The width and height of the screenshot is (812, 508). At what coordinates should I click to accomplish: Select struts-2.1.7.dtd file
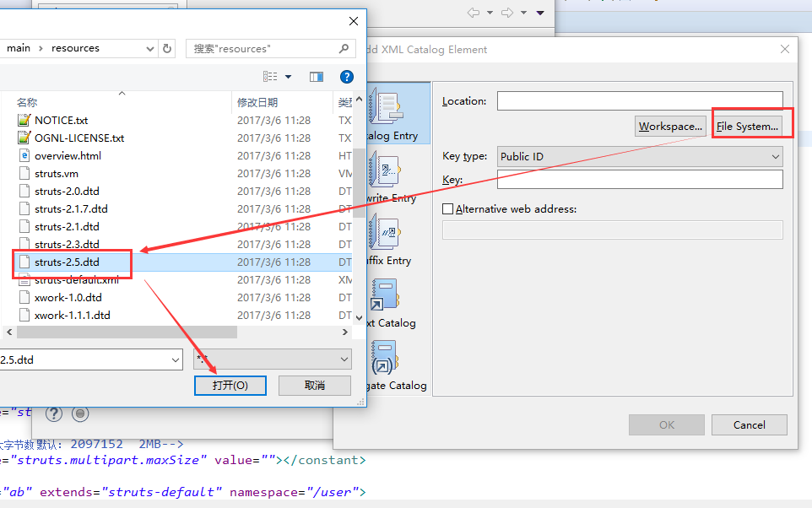pyautogui.click(x=71, y=208)
